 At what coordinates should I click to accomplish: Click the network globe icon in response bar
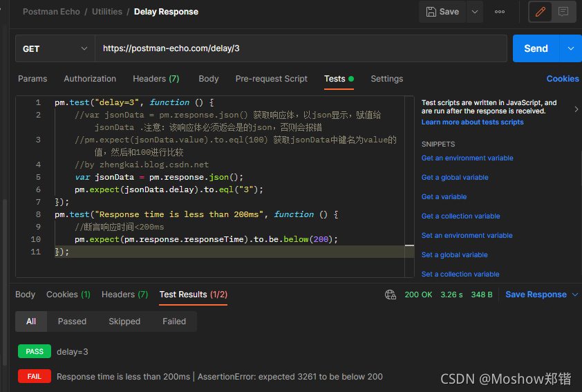[x=390, y=295]
